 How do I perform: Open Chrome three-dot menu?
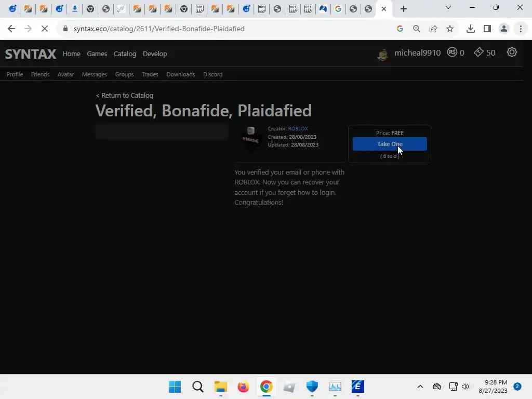[x=521, y=29]
